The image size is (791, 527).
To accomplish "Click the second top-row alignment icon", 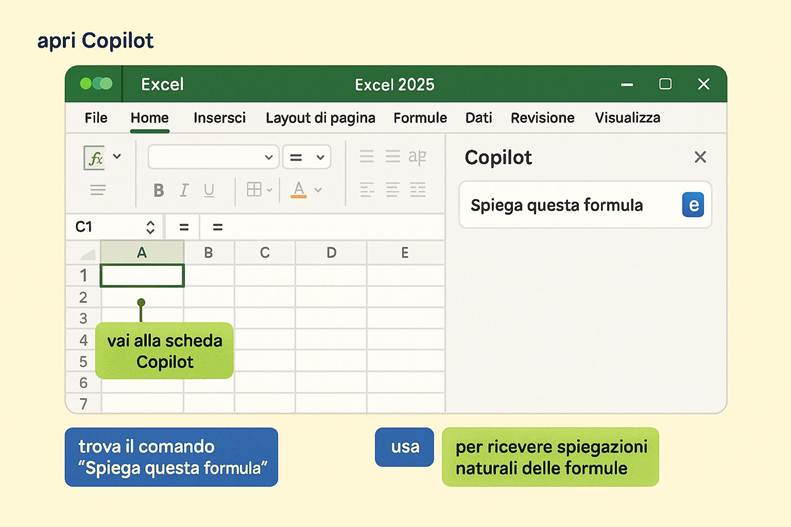I will coord(392,156).
